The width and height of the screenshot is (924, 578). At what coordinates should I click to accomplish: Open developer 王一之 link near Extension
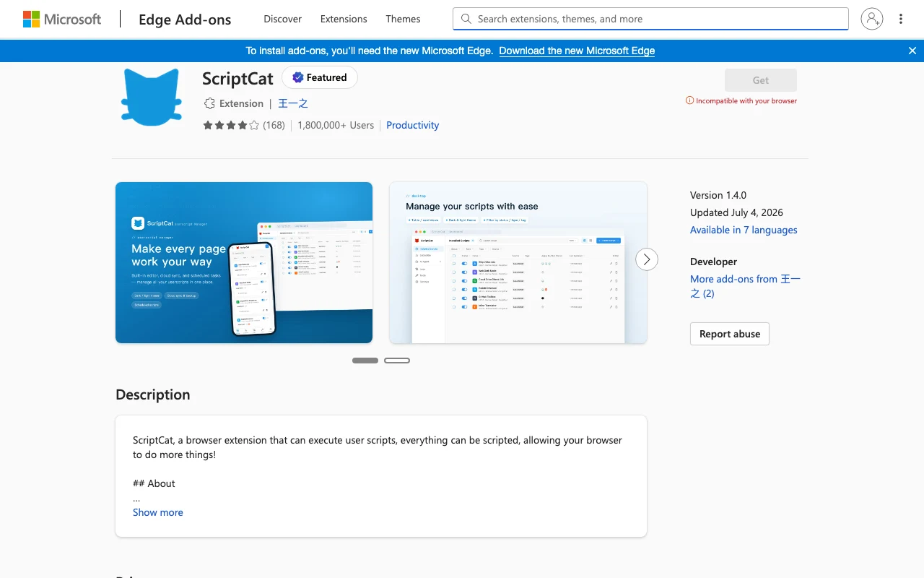(x=293, y=103)
